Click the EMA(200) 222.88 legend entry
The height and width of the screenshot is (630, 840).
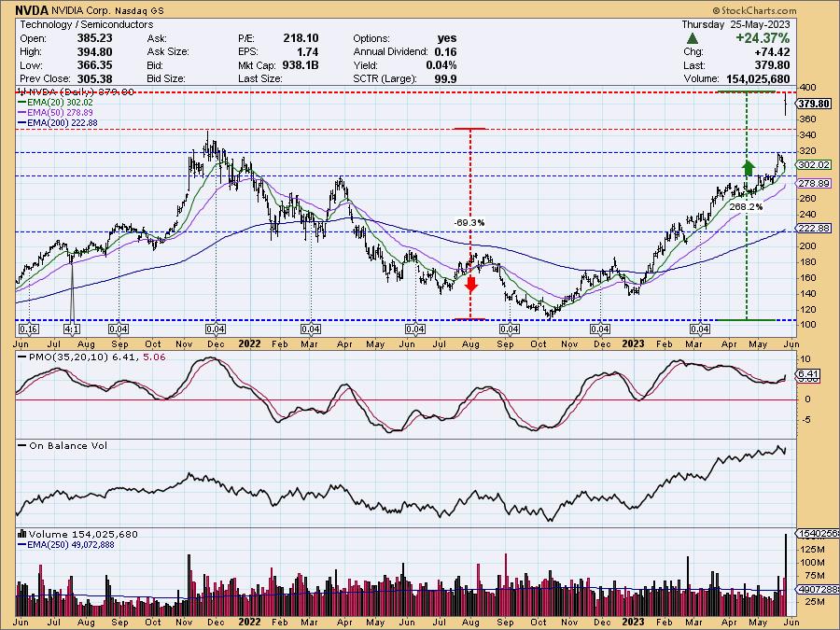[x=57, y=122]
